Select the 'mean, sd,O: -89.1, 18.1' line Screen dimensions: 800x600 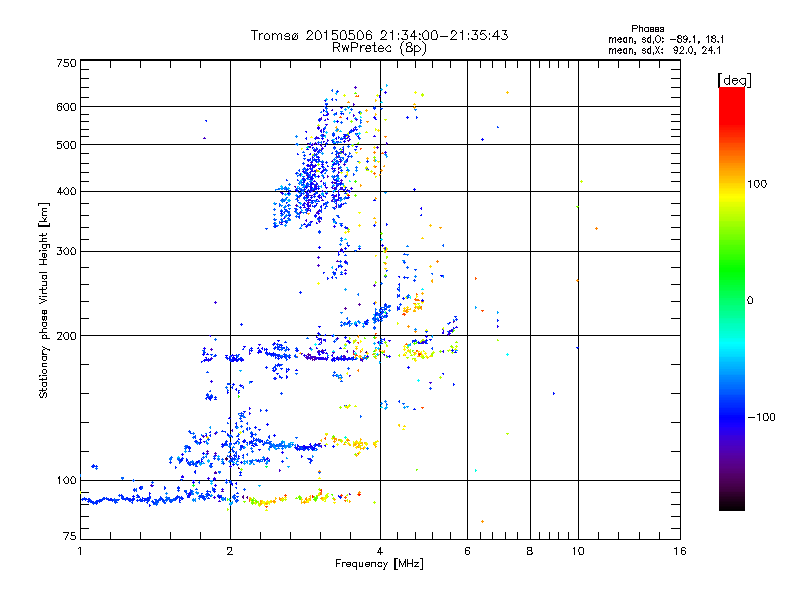[x=666, y=39]
